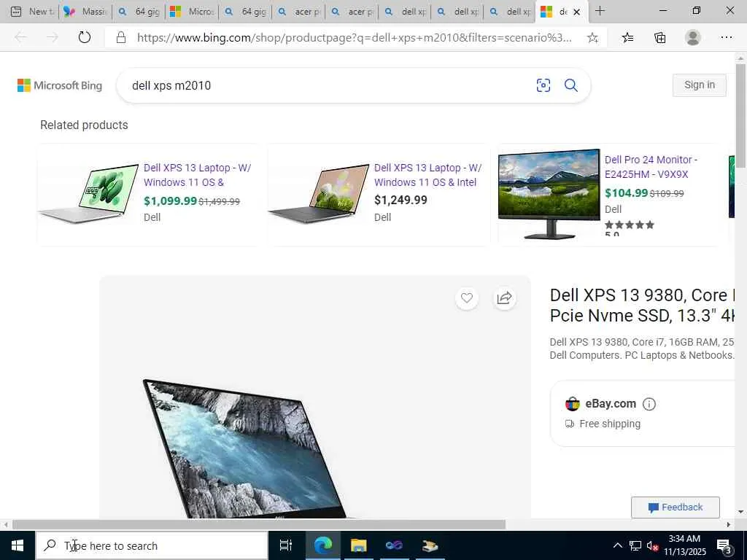Switch to the first acer p tab
Viewport: 747px width, 560px height.
[298, 12]
